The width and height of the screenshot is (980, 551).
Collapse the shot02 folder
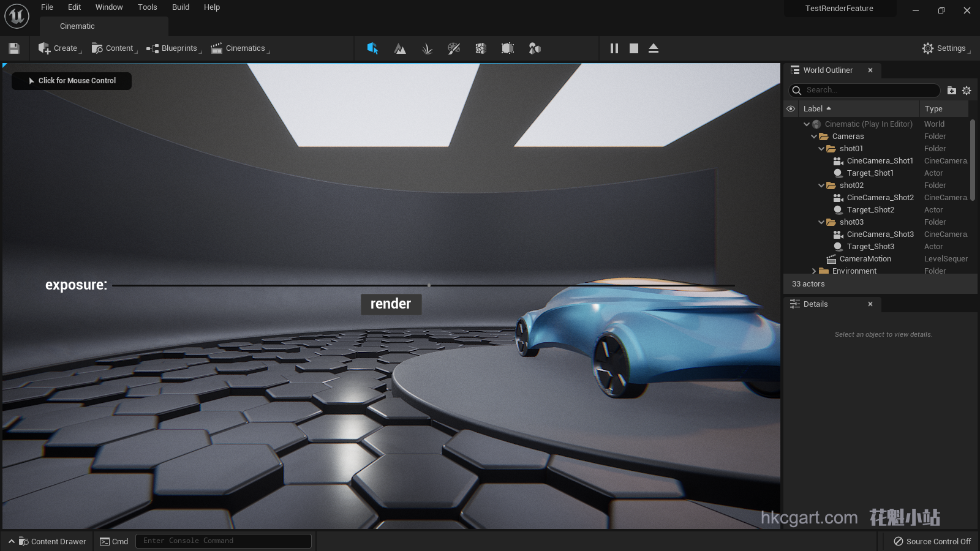[x=821, y=186]
